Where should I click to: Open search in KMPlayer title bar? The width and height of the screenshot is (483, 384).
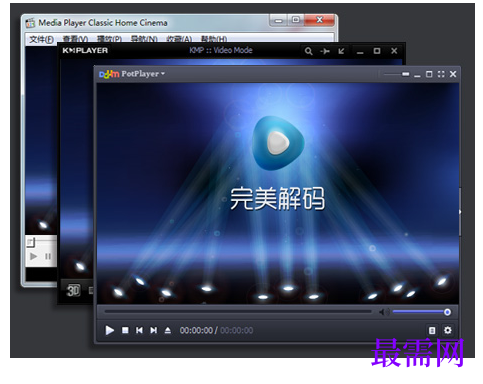(x=308, y=51)
